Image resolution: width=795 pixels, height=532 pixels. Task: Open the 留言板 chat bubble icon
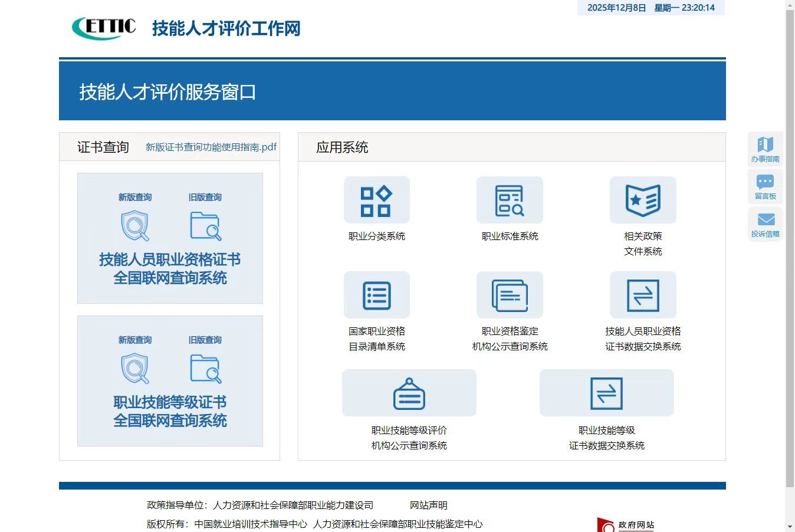pos(766,186)
